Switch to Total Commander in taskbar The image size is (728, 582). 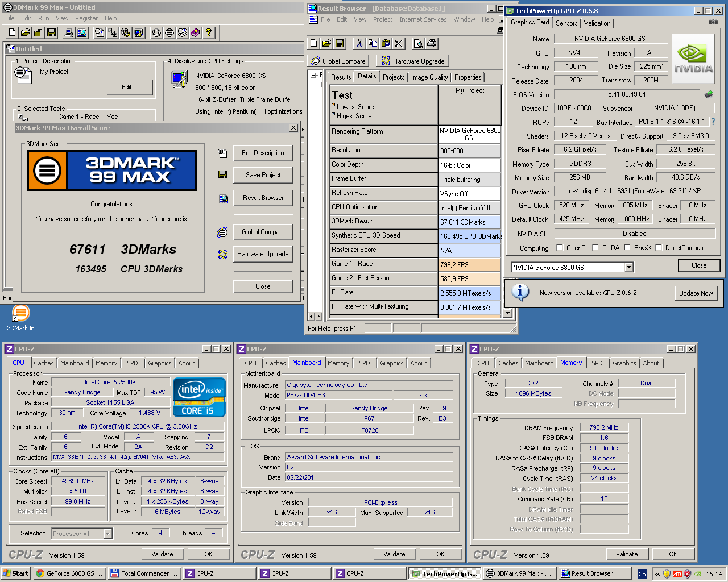pyautogui.click(x=144, y=573)
